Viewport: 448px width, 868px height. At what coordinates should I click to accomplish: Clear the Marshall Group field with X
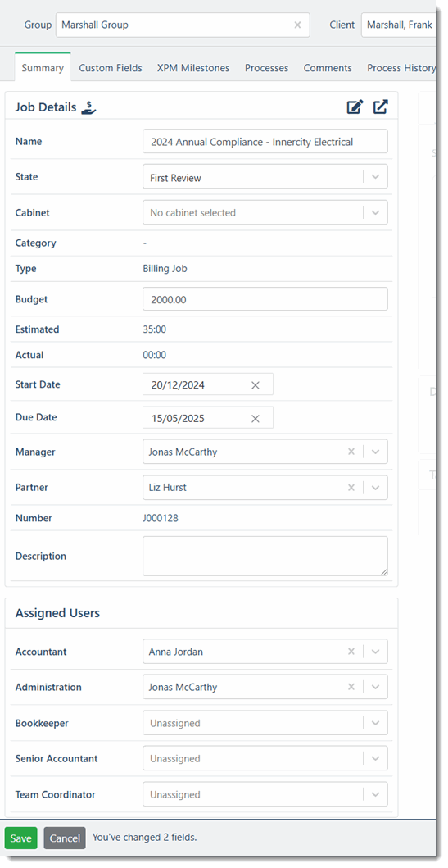click(297, 25)
